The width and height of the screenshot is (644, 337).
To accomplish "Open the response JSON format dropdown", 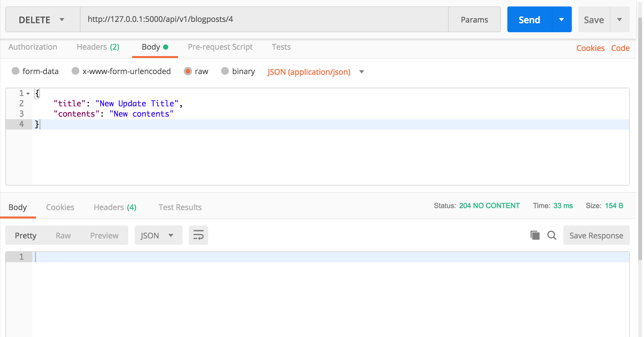I will [x=158, y=236].
